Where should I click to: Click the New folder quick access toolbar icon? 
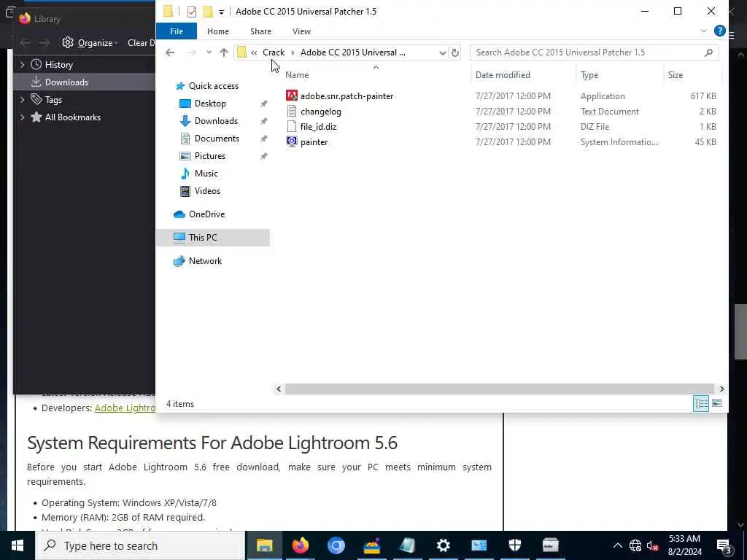point(208,12)
